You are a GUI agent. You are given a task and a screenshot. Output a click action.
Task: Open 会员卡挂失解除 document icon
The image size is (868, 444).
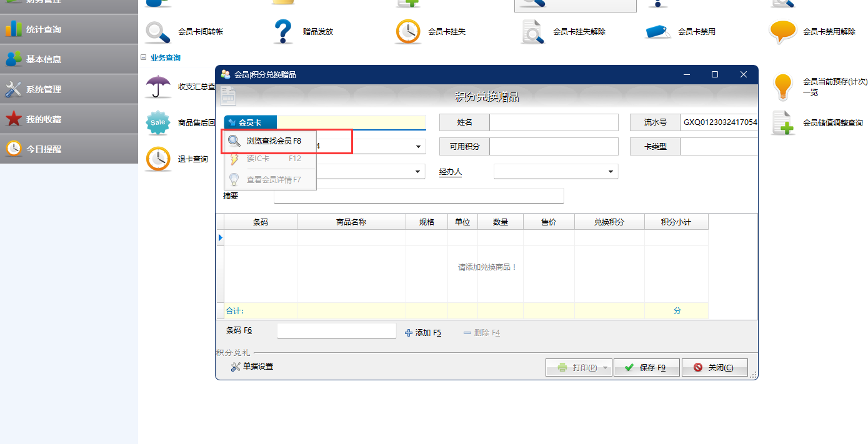click(x=533, y=32)
